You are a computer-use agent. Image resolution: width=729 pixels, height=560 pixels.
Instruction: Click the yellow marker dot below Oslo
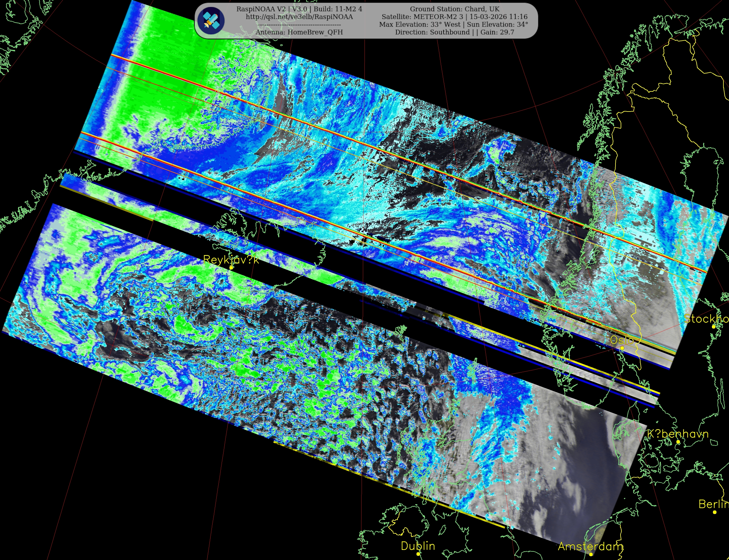622,348
